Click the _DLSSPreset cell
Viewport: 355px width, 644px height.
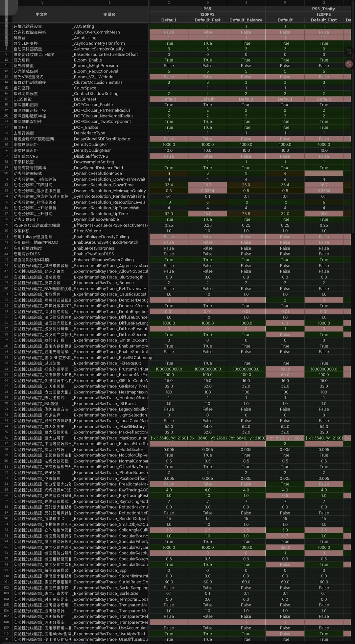(109, 99)
